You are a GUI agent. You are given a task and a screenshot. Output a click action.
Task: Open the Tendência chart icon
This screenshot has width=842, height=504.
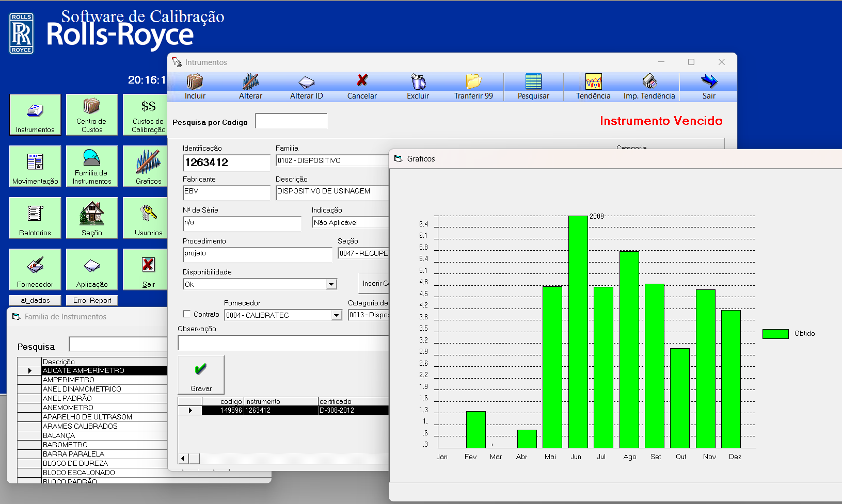tap(593, 82)
